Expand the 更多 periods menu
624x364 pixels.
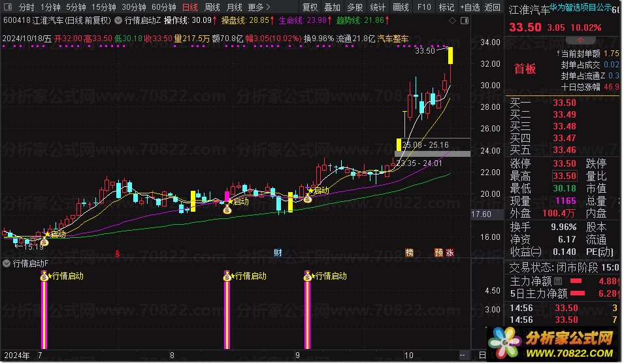click(x=259, y=7)
